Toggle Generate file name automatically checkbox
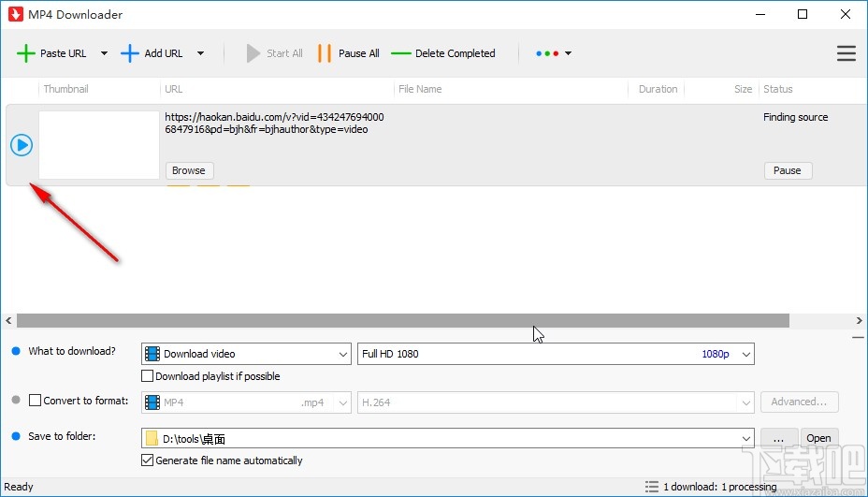The image size is (868, 497). tap(147, 460)
